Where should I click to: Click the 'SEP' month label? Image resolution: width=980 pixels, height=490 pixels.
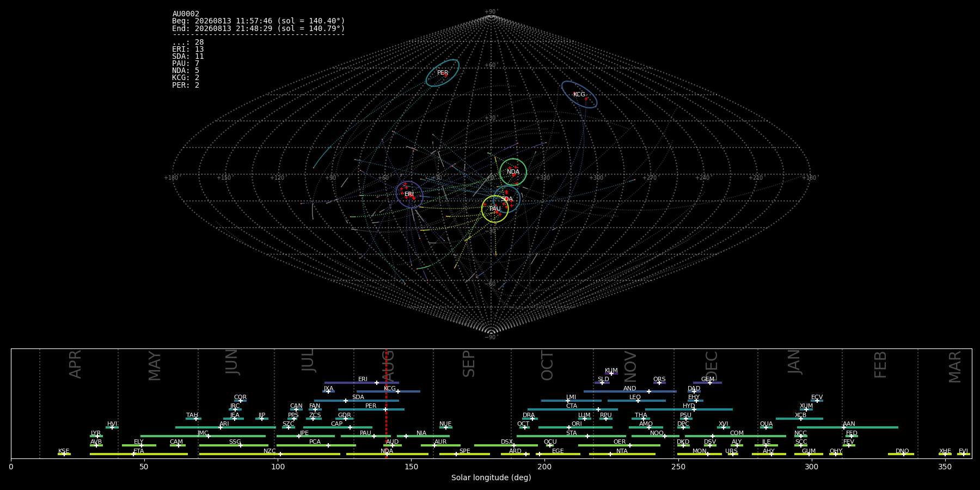click(x=469, y=364)
